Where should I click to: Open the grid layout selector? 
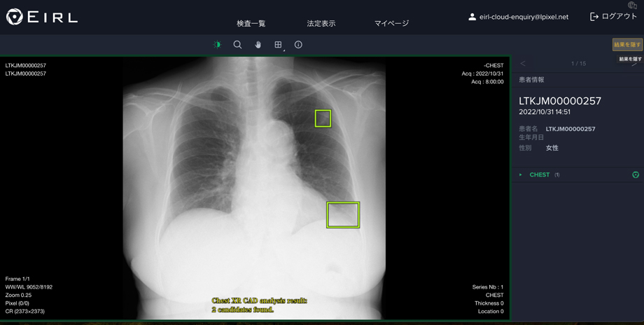coord(279,45)
